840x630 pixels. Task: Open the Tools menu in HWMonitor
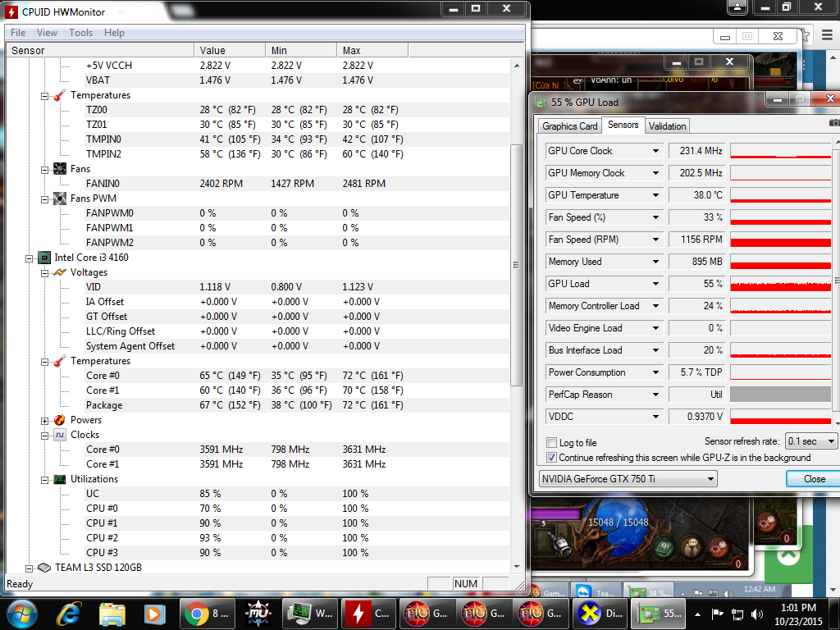click(x=80, y=33)
